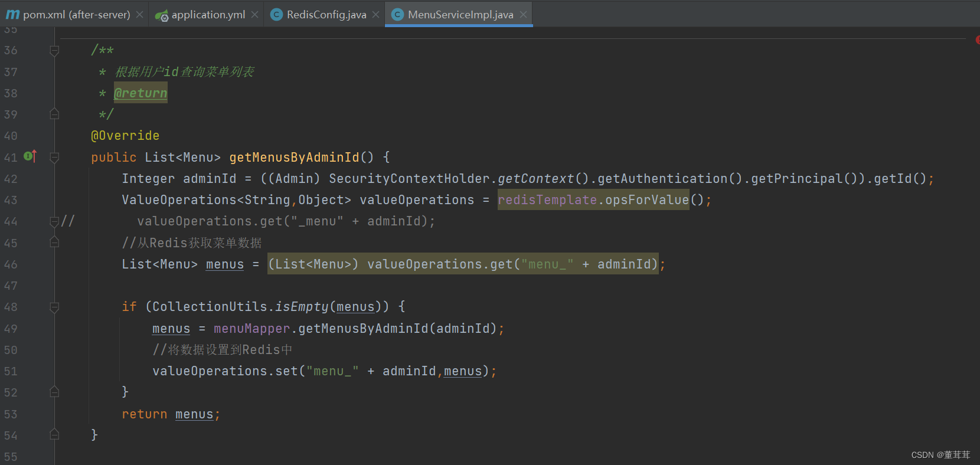Click the implements-method gutter icon on line 41
This screenshot has width=980, height=465.
click(30, 156)
